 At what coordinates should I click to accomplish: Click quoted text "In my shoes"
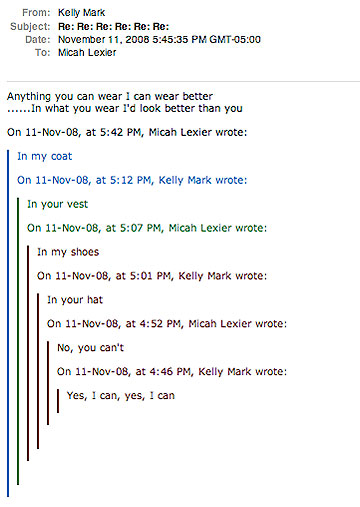[68, 252]
